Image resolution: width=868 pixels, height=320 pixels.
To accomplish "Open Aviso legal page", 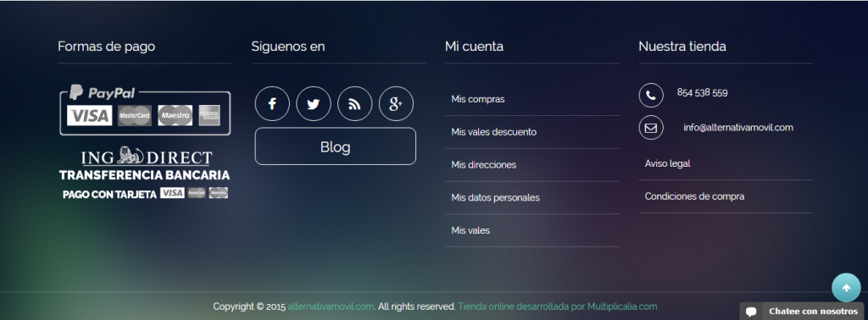I will click(668, 163).
